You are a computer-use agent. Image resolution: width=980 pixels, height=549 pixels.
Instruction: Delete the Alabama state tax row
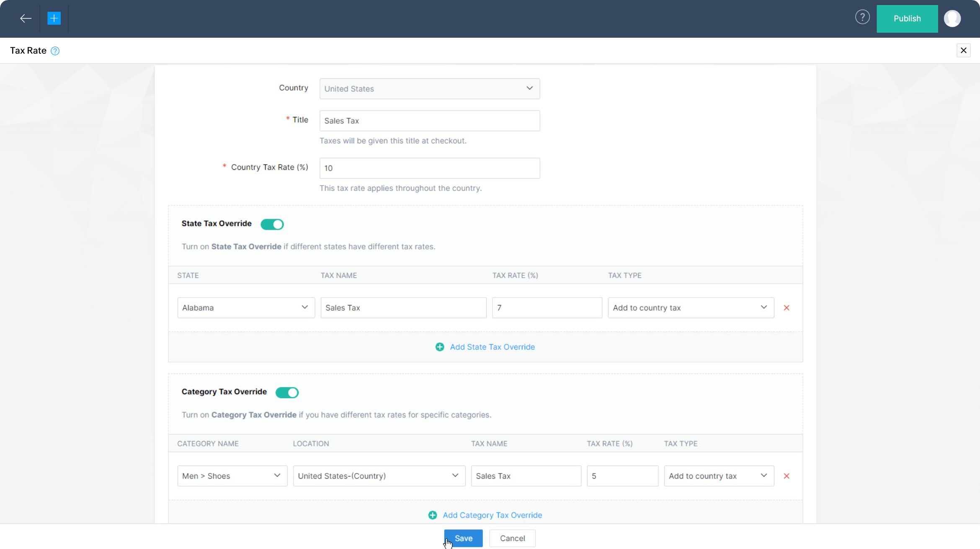[x=787, y=308]
